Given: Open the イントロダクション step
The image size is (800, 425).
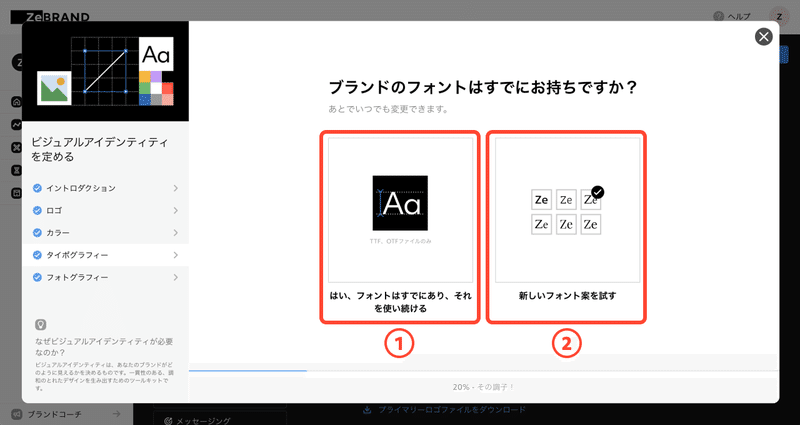Looking at the screenshot, I should (x=105, y=188).
